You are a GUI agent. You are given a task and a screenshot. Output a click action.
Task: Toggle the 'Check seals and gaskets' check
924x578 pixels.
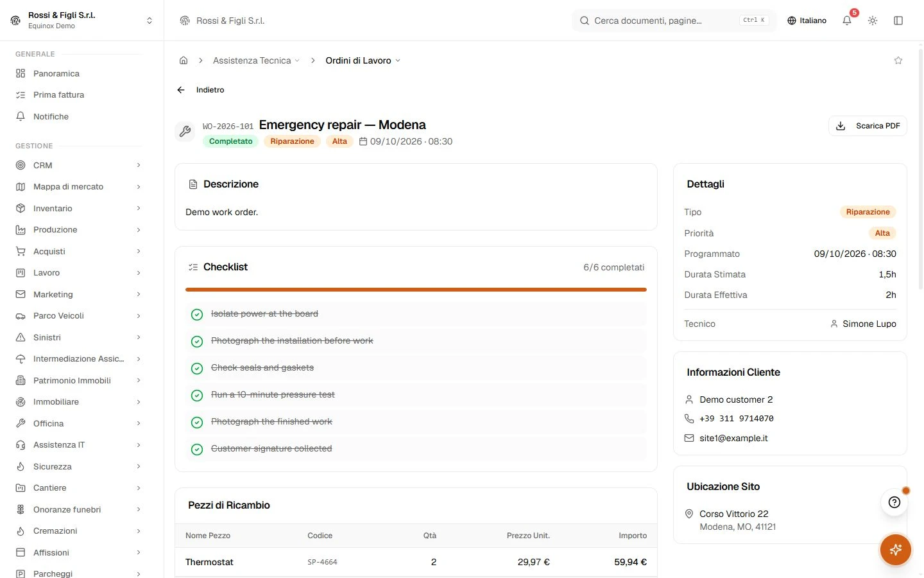(x=197, y=369)
